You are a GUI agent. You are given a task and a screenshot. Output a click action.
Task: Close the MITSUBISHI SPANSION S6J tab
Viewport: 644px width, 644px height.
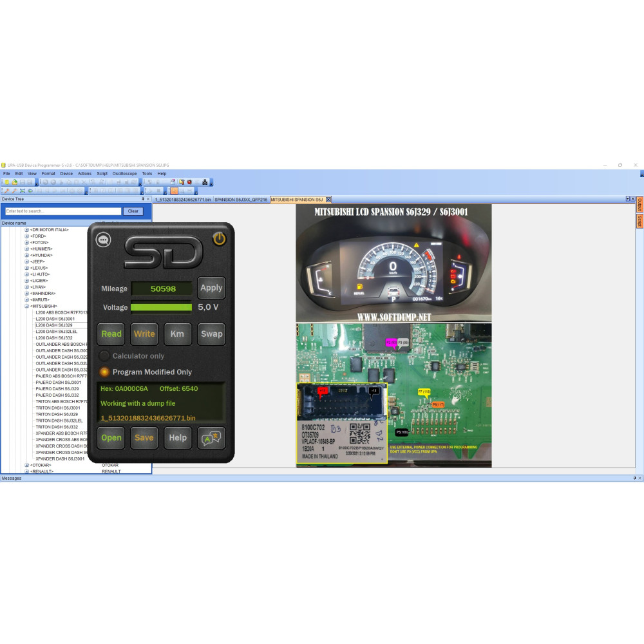[328, 200]
